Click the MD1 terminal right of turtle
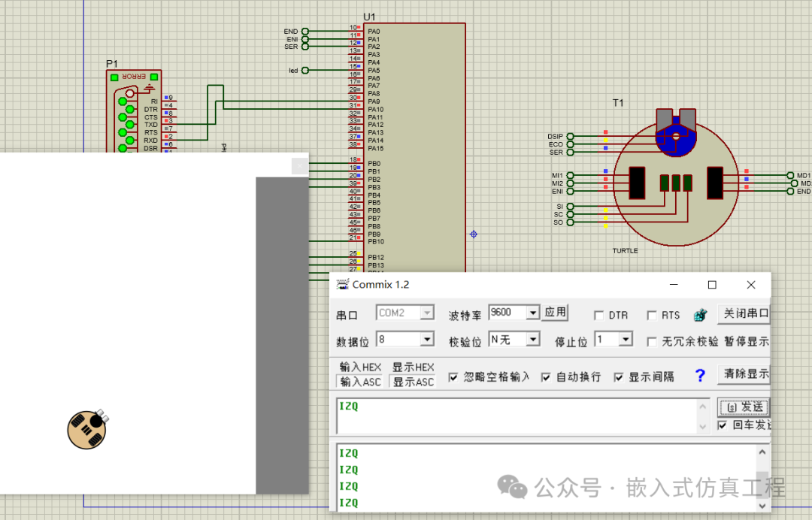This screenshot has width=812, height=520. click(x=790, y=175)
